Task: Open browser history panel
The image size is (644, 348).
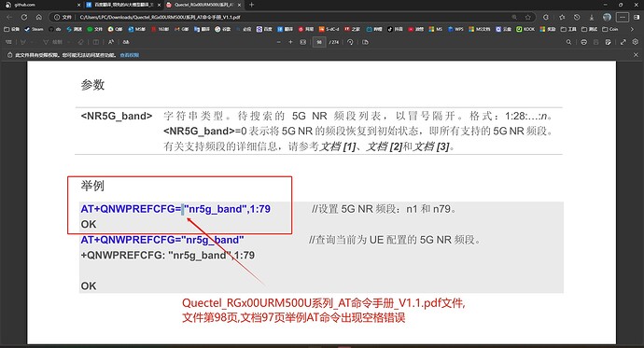Action: coord(577,17)
